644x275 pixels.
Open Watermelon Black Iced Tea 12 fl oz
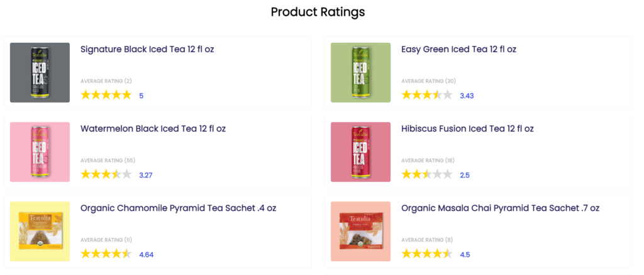point(153,128)
